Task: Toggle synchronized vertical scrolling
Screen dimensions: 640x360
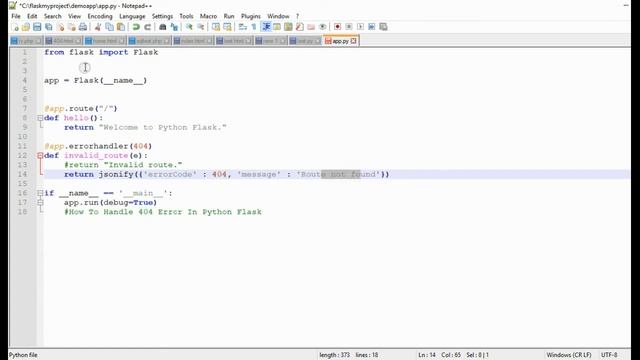Action: [x=216, y=27]
